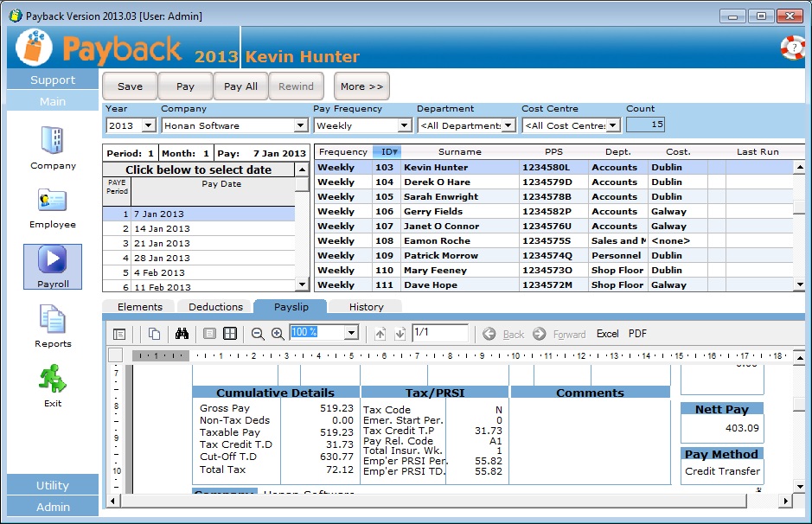
Task: Click the Reports icon in sidebar
Action: tap(53, 321)
